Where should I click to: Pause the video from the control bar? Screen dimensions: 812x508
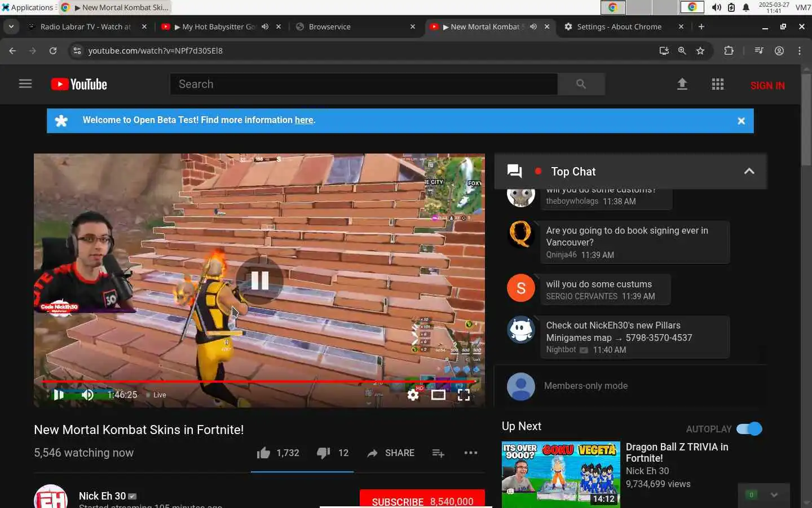tap(59, 395)
